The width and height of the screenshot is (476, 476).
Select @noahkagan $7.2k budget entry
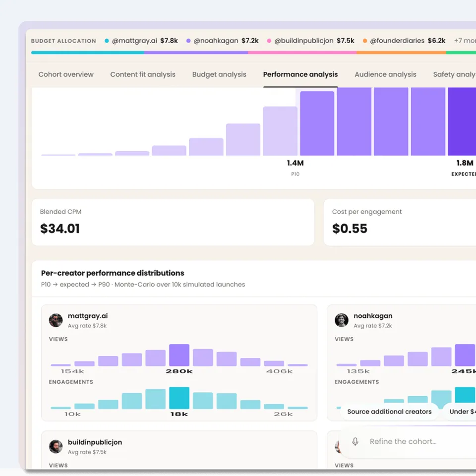(223, 41)
